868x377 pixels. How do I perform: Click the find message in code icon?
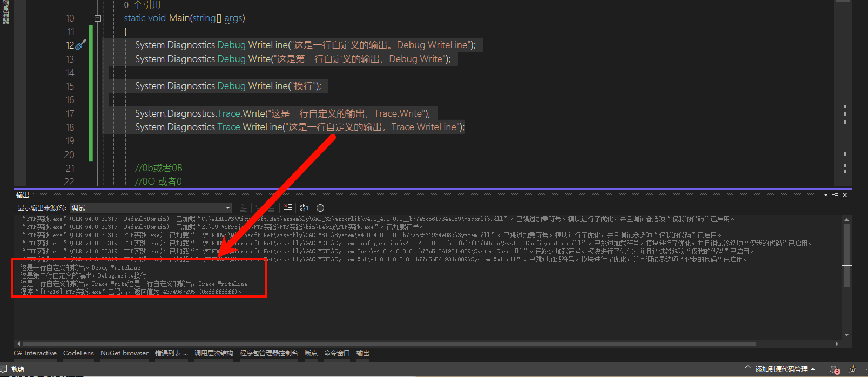(x=244, y=208)
